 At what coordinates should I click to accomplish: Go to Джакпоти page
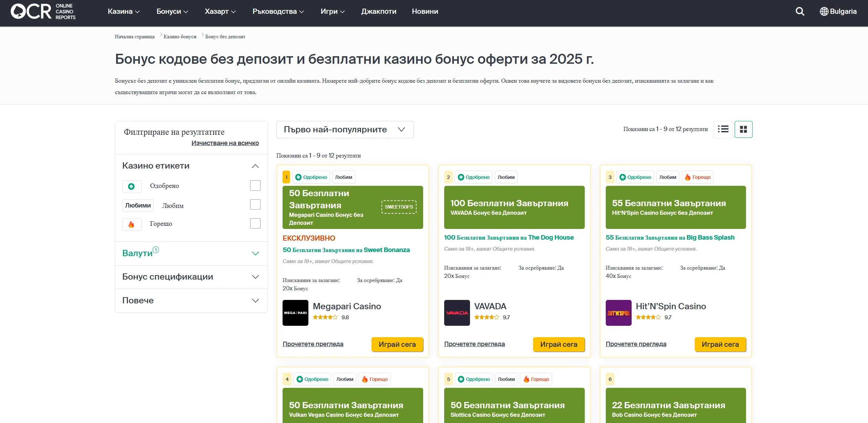[379, 11]
